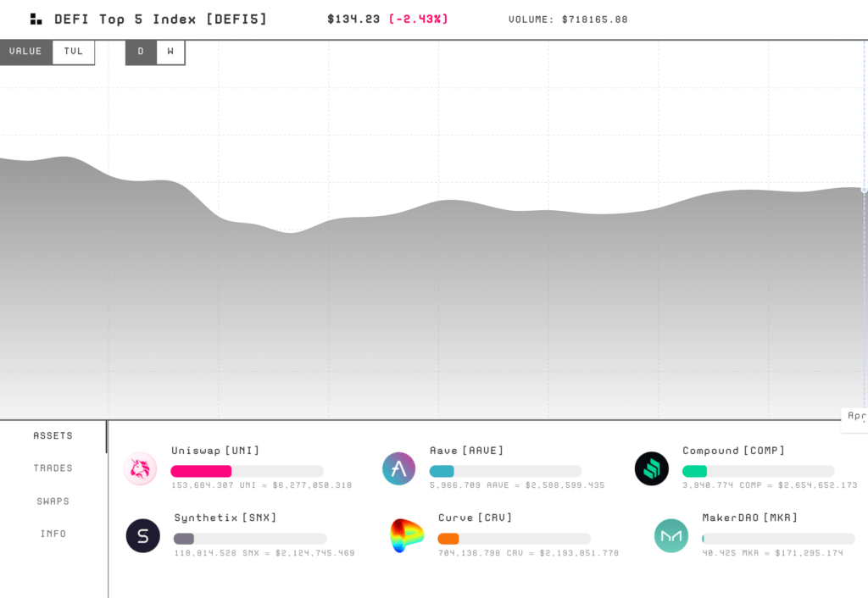Click the 40.425 MKR balance text
Screen dimensions: 868x598
click(773, 552)
